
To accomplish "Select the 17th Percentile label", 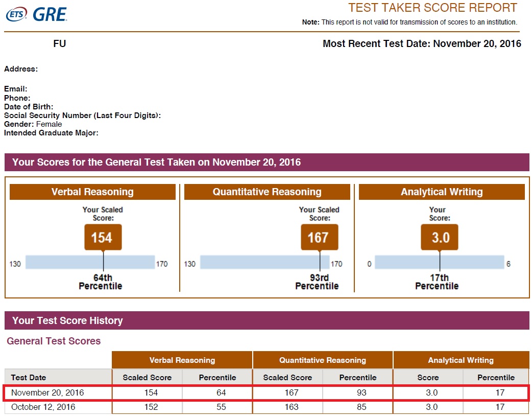I will pyautogui.click(x=438, y=282).
